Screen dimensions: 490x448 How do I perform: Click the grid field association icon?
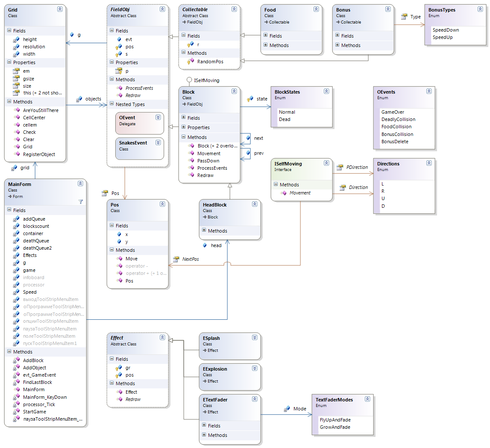14,168
